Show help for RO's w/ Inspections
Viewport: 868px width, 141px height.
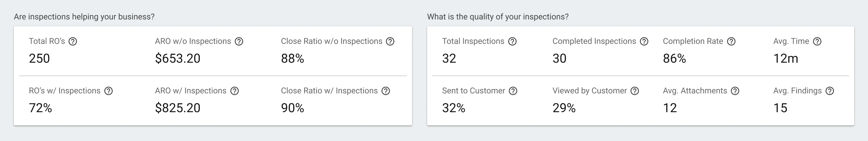[109, 91]
